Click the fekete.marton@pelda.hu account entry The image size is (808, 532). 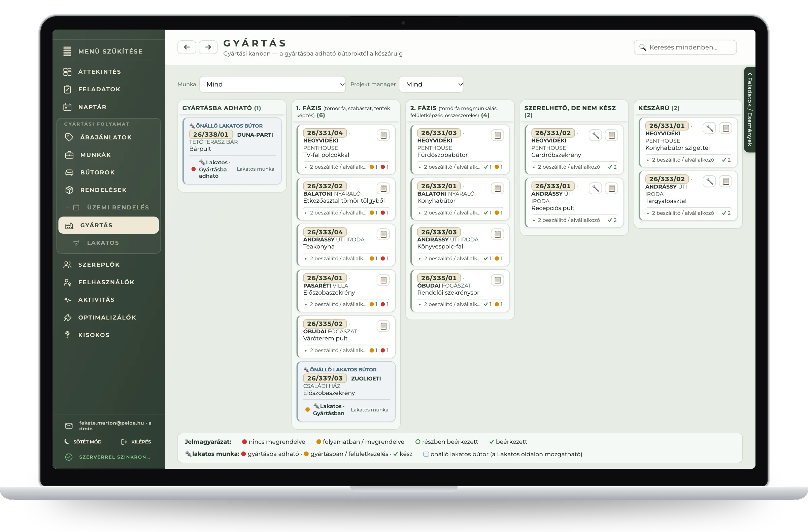pos(109,425)
